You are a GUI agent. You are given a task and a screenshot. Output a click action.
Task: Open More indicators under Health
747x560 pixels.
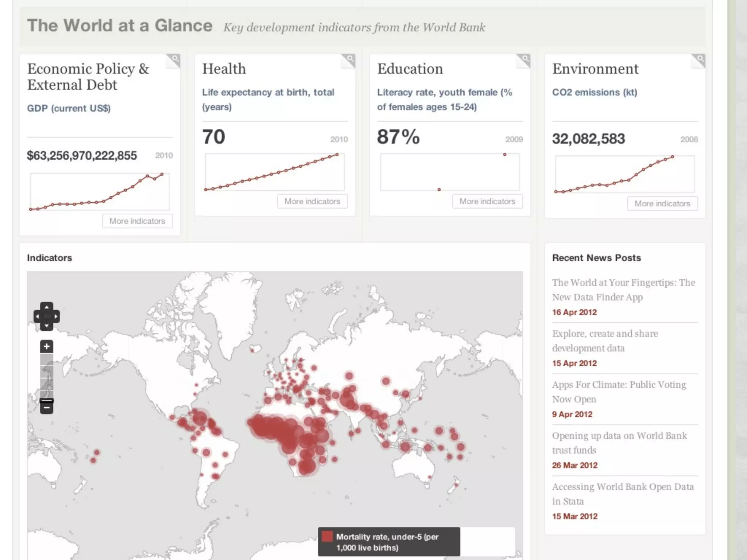pyautogui.click(x=312, y=201)
